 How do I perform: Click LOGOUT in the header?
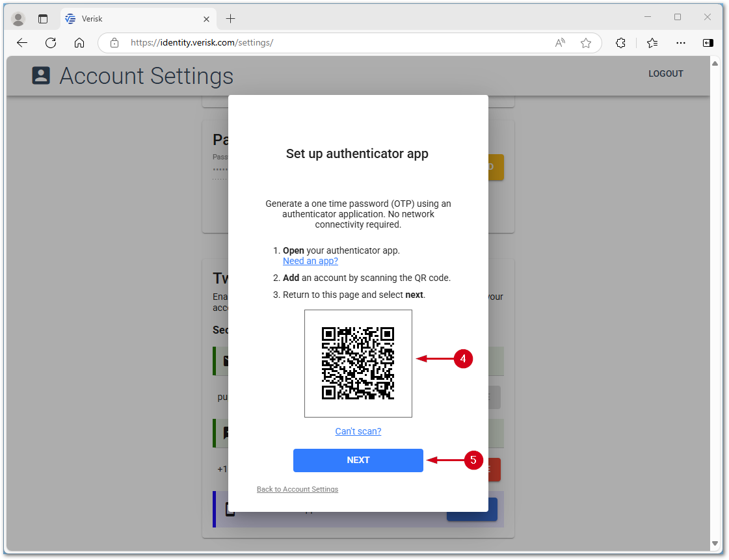point(665,73)
